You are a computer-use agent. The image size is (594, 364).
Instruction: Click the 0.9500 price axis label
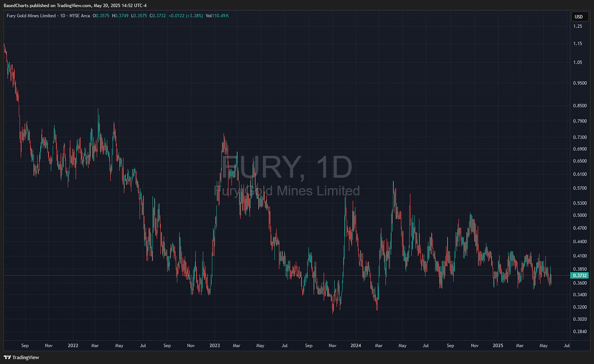pyautogui.click(x=580, y=83)
